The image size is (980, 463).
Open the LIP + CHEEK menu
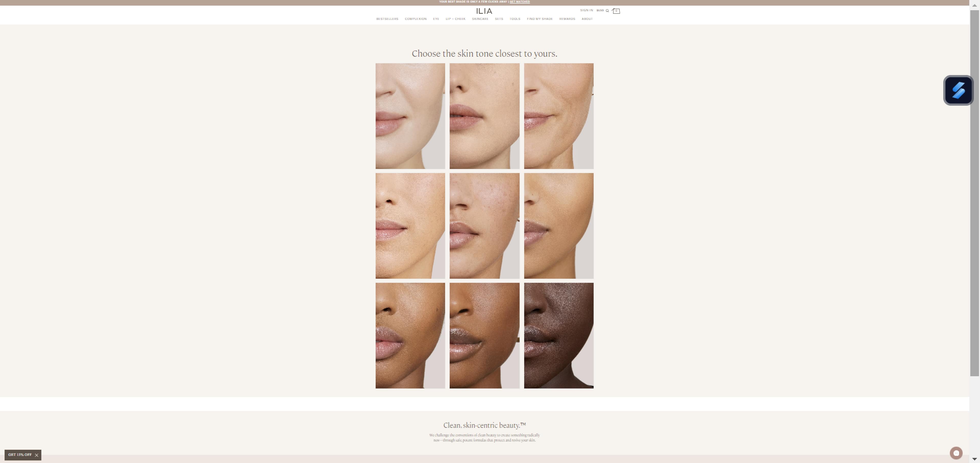pos(455,19)
